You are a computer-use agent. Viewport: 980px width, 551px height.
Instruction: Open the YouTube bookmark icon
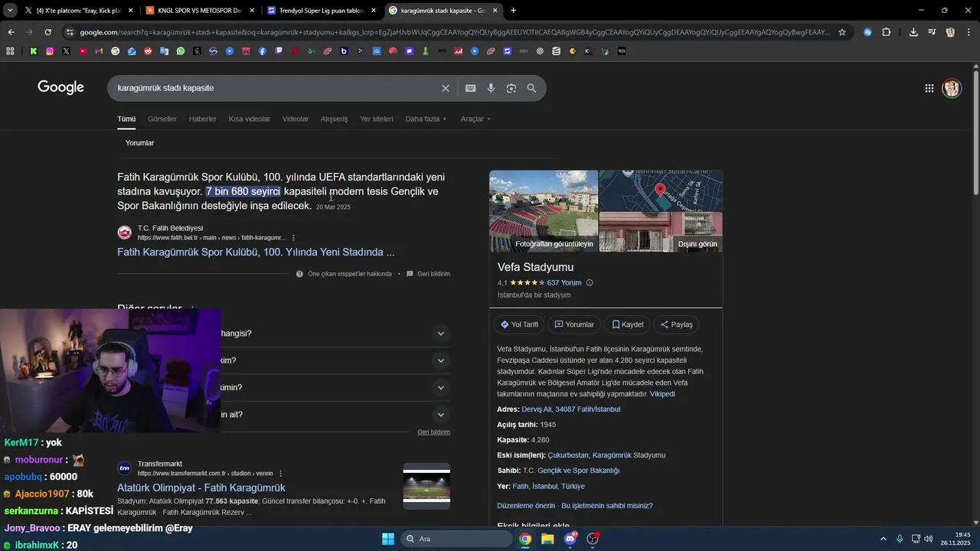point(83,51)
